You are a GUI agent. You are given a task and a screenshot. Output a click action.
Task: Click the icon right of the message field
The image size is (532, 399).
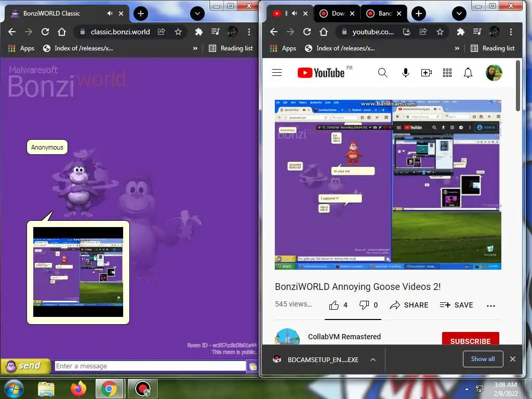(x=252, y=366)
